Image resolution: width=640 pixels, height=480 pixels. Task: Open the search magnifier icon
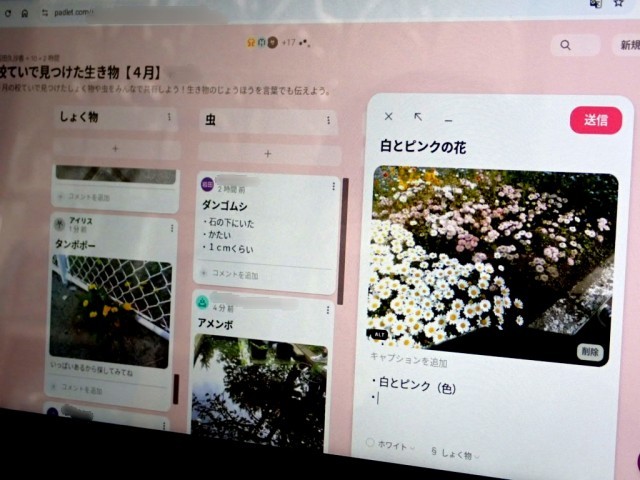pyautogui.click(x=566, y=45)
